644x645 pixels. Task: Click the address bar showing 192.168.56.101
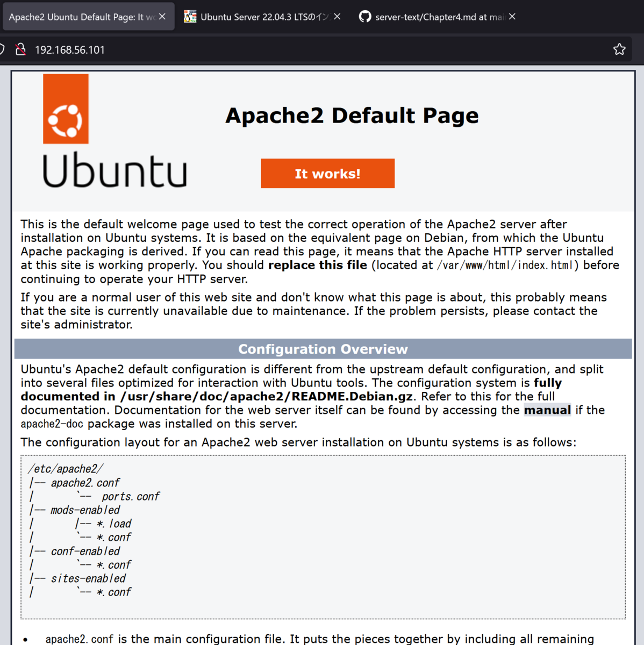pos(161,49)
